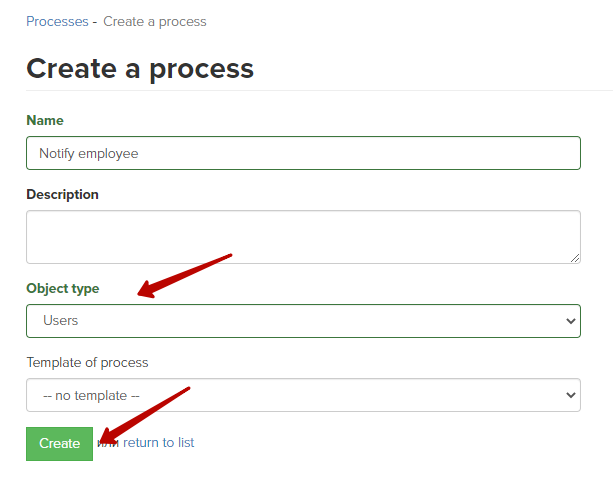Click the chevron arrow of Object type select
This screenshot has width=613, height=486.
click(571, 321)
